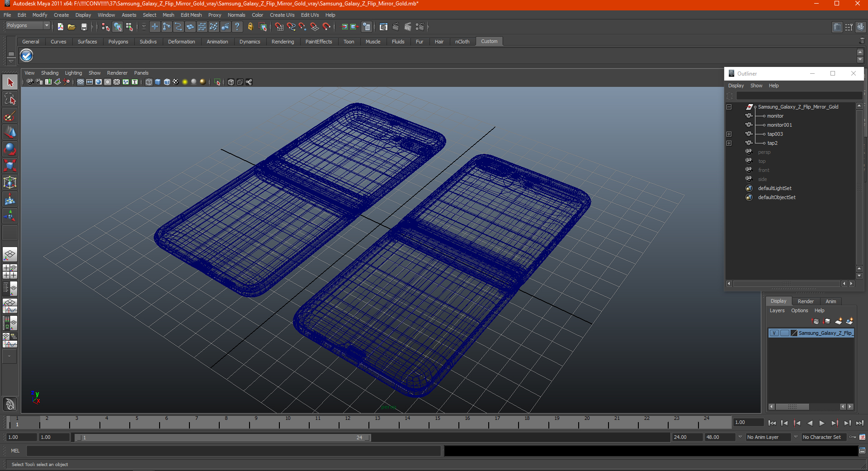Select defaultLightSet in Outliner

(x=774, y=189)
